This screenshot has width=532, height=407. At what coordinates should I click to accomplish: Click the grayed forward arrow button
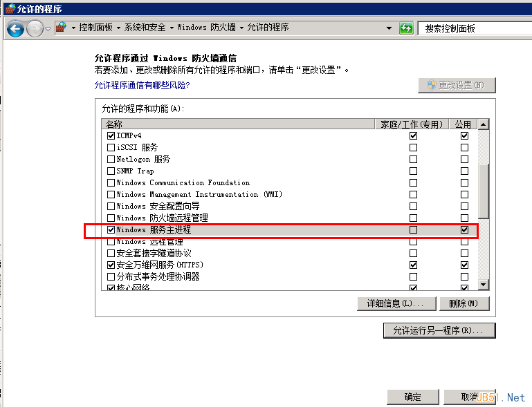click(35, 28)
